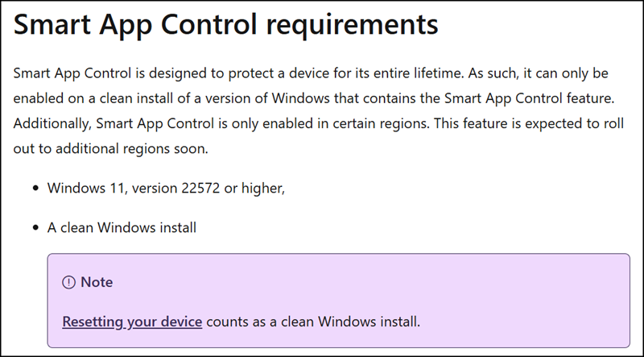
Task: Click the "Note" label in the callout
Action: pyautogui.click(x=97, y=283)
